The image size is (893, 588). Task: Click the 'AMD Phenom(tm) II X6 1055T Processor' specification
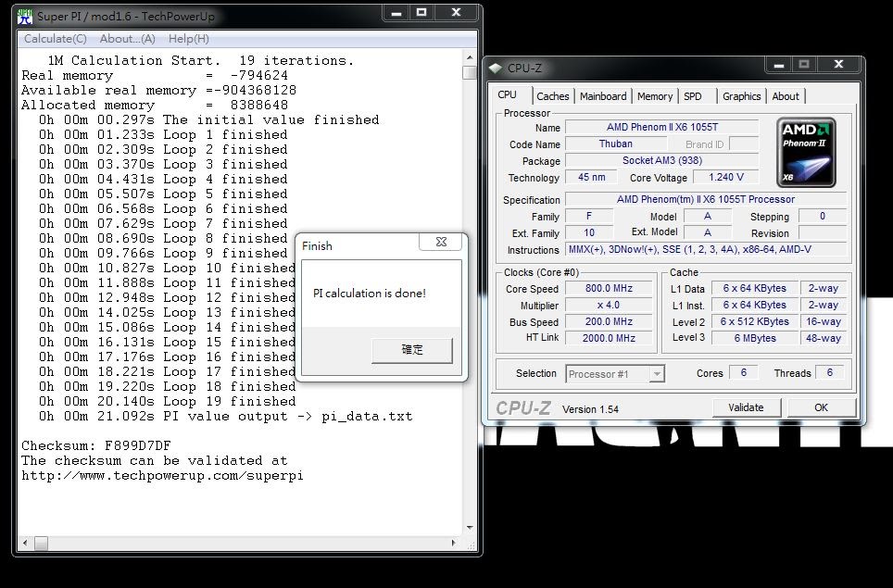tap(706, 200)
